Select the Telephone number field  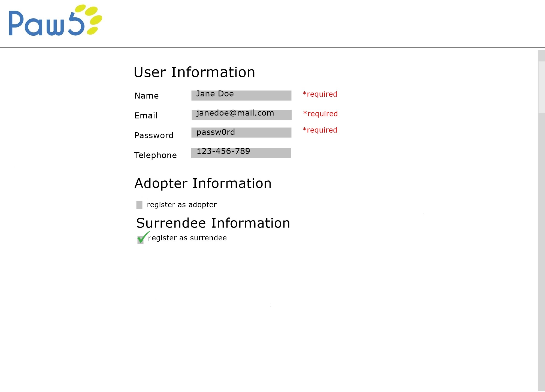coord(241,153)
